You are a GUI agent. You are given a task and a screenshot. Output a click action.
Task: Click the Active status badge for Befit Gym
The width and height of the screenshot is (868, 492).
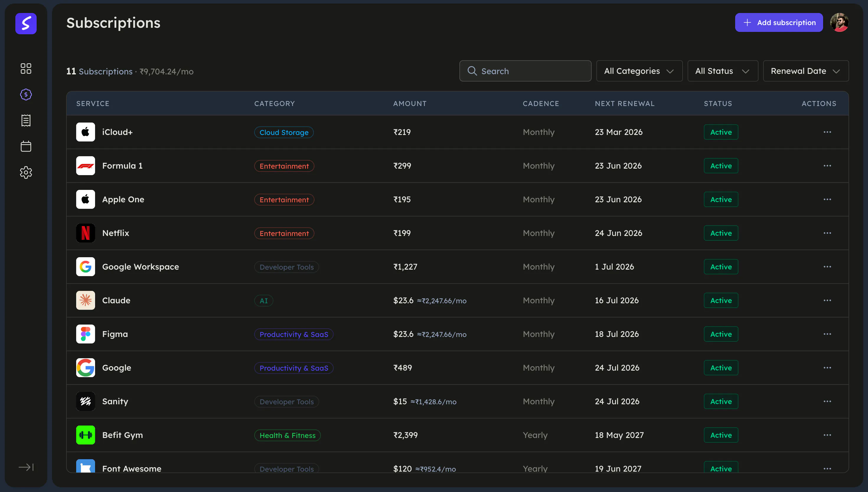[x=721, y=435]
